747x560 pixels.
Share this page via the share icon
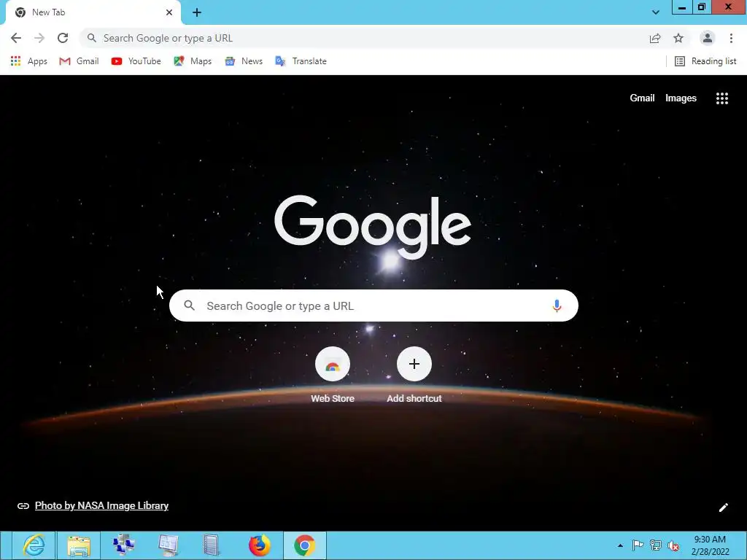pos(655,38)
